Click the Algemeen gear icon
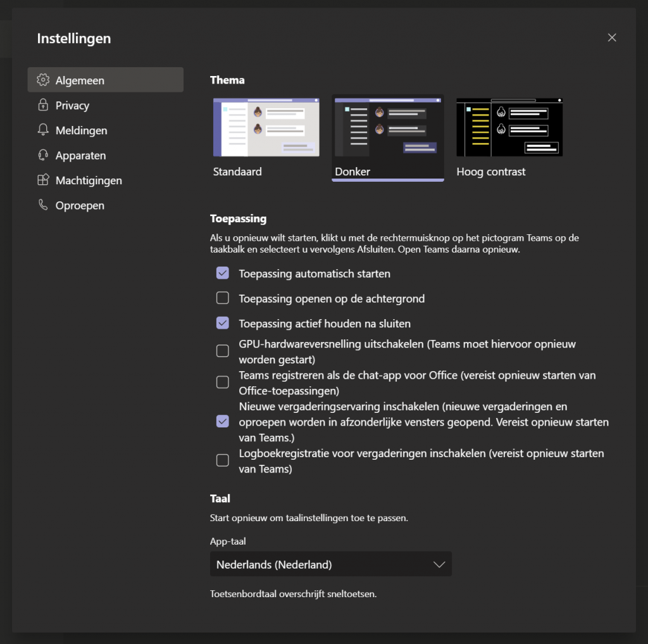This screenshot has width=648, height=644. click(43, 80)
